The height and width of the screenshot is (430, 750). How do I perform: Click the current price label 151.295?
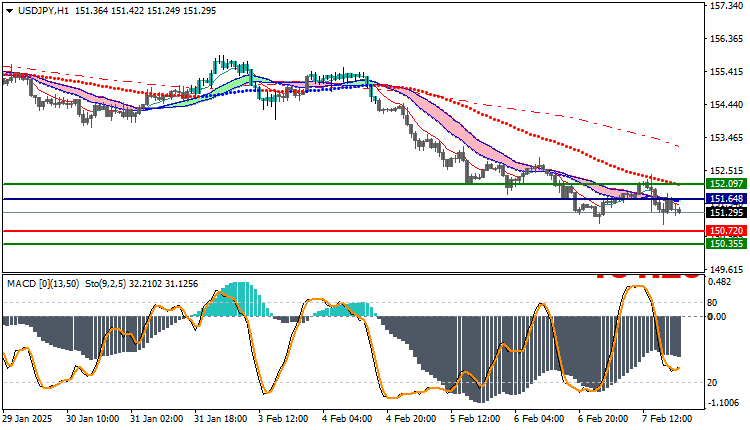tap(727, 212)
